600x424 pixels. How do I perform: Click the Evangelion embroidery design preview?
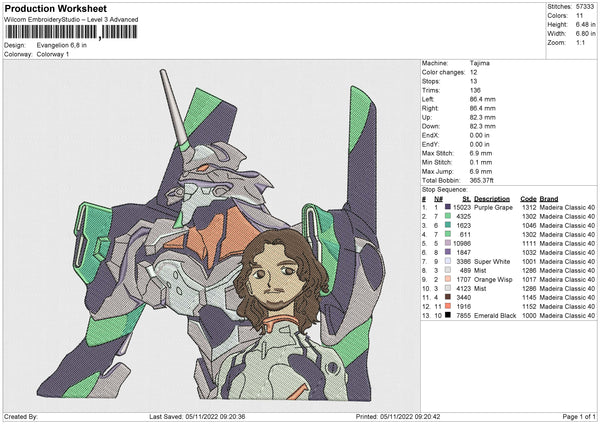[211, 235]
